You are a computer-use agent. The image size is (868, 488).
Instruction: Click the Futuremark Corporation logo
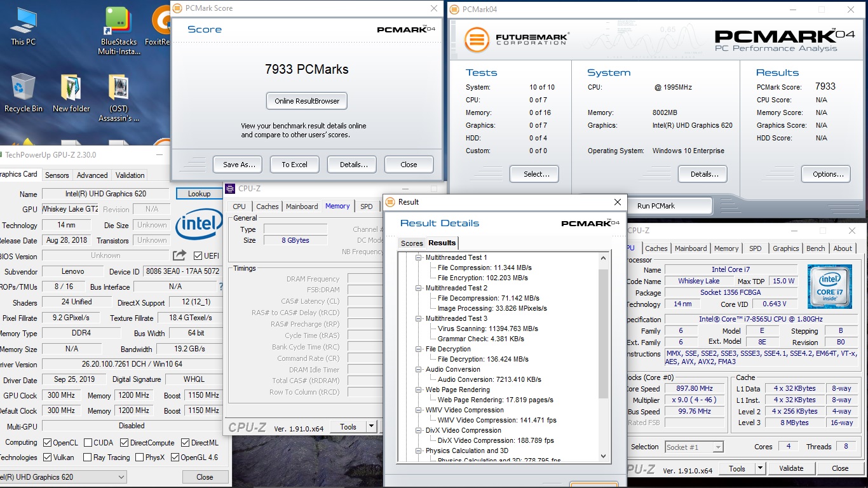pyautogui.click(x=515, y=39)
